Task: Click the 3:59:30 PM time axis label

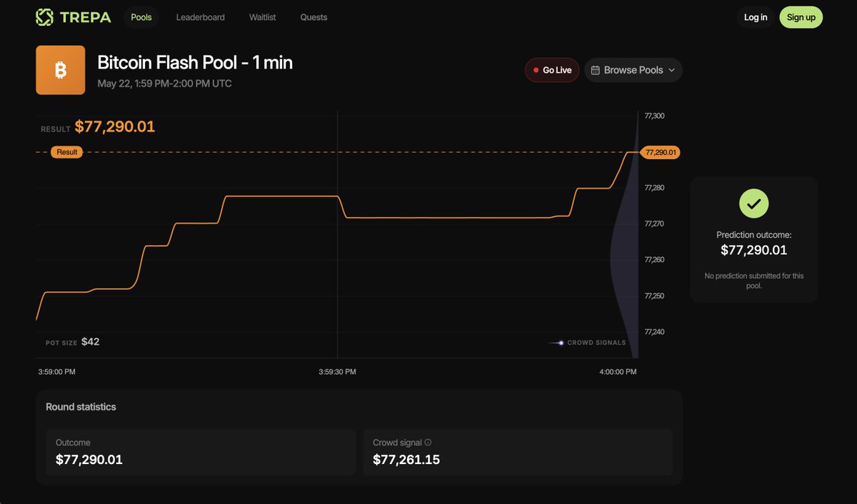Action: coord(337,372)
